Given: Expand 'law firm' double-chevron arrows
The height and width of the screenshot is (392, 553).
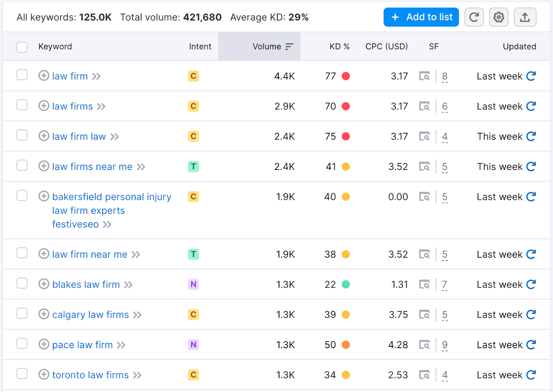Looking at the screenshot, I should (x=96, y=77).
